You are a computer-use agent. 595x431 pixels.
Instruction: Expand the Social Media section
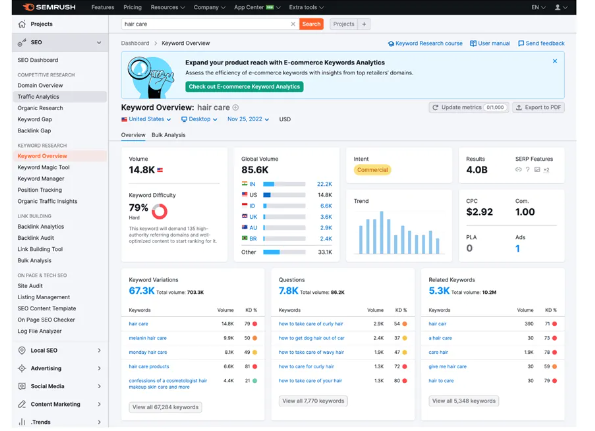pyautogui.click(x=99, y=386)
